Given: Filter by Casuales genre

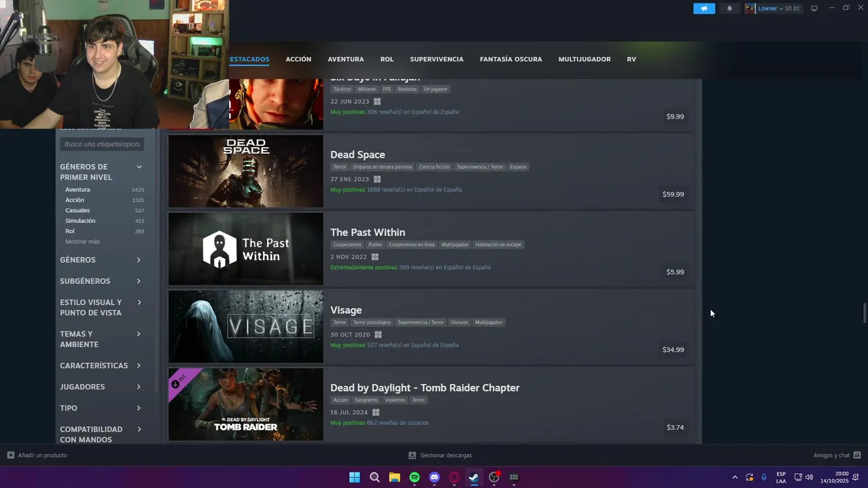Looking at the screenshot, I should tap(77, 210).
